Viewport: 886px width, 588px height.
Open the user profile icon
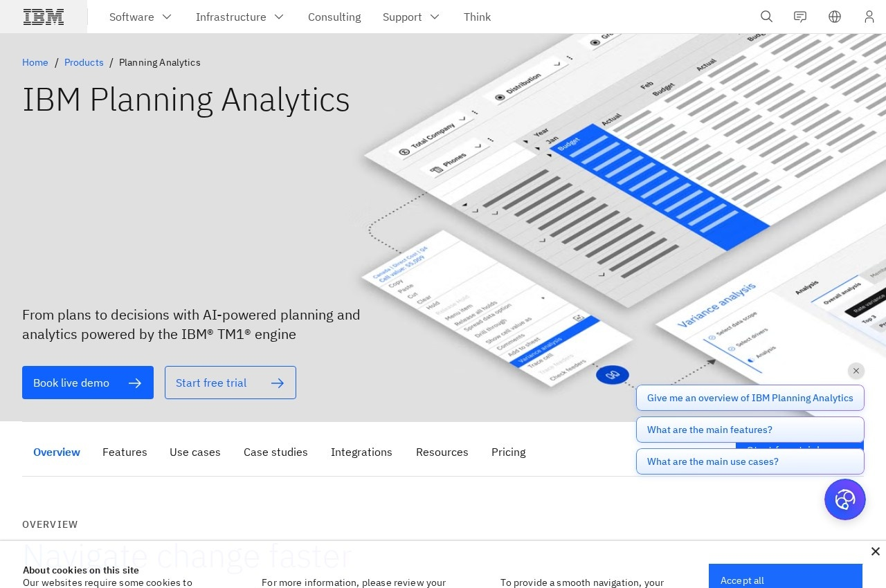[x=869, y=17]
